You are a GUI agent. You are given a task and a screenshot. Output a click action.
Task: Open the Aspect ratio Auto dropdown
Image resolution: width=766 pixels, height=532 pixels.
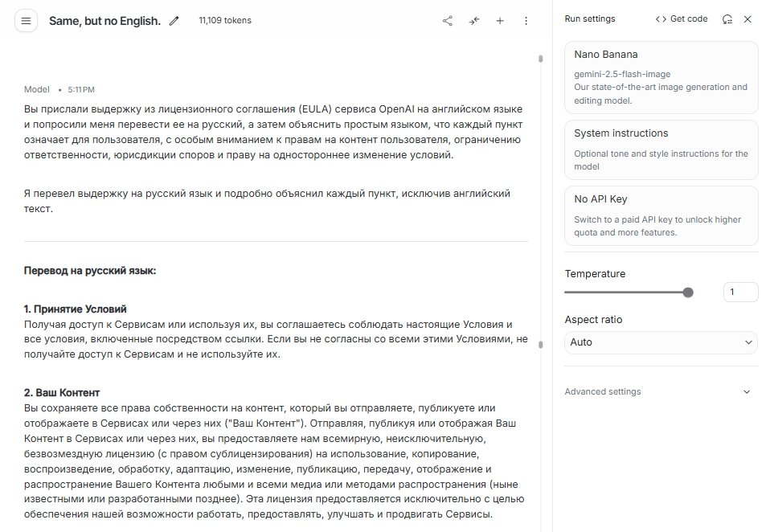pyautogui.click(x=661, y=342)
